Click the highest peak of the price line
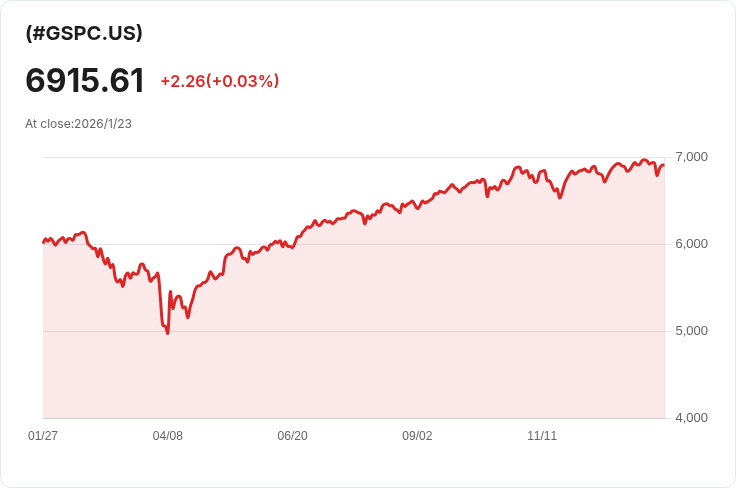This screenshot has width=736, height=488. tap(644, 160)
